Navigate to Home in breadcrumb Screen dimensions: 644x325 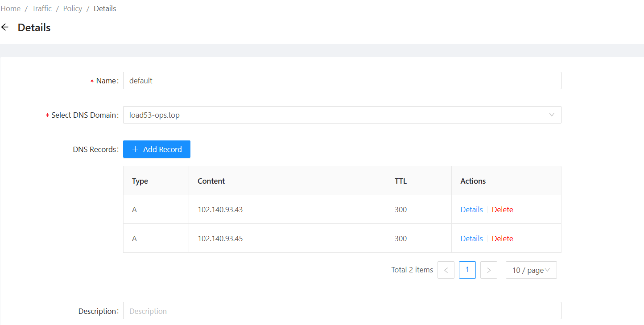11,8
